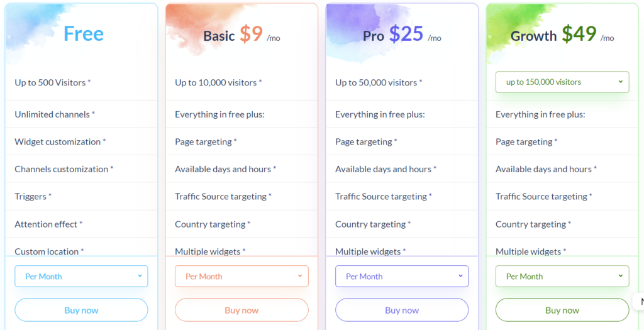Open the Free plan Per Month dropdown
This screenshot has width=644, height=330.
point(81,276)
